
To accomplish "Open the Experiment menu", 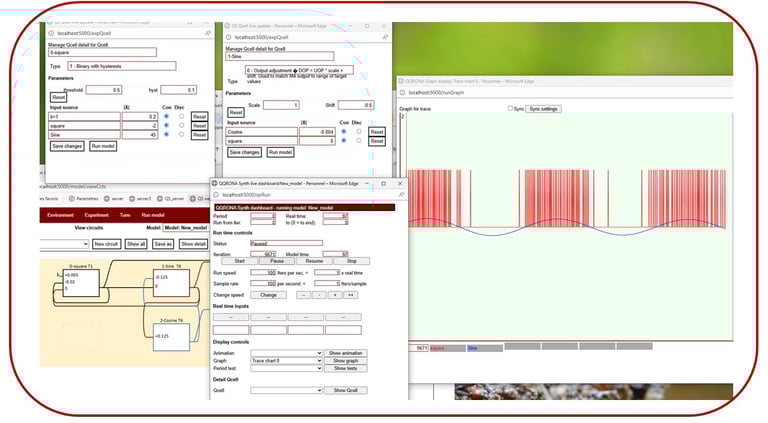I will (x=96, y=215).
